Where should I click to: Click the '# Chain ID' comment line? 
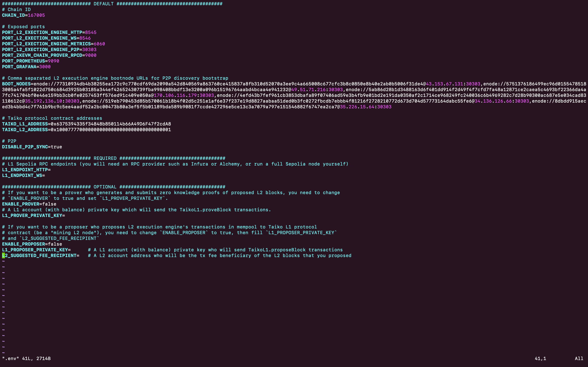click(16, 9)
